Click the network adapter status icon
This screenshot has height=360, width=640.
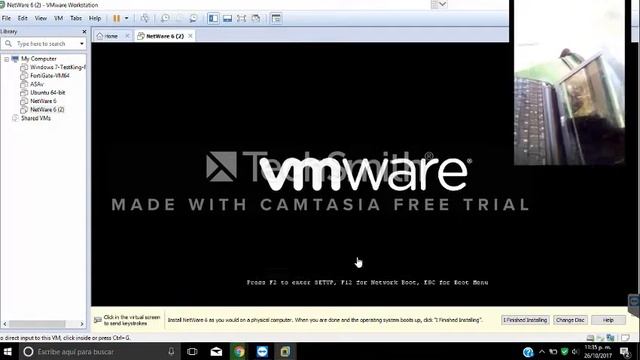(x=610, y=338)
